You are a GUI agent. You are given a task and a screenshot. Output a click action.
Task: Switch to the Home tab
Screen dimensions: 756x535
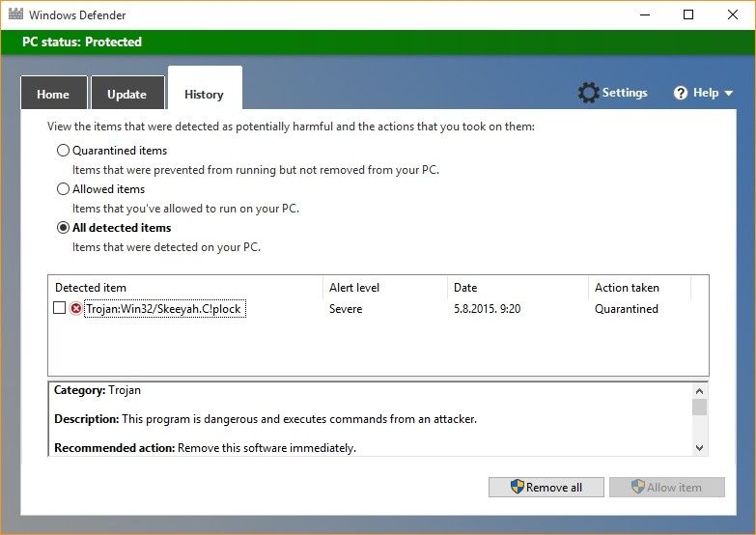click(53, 93)
